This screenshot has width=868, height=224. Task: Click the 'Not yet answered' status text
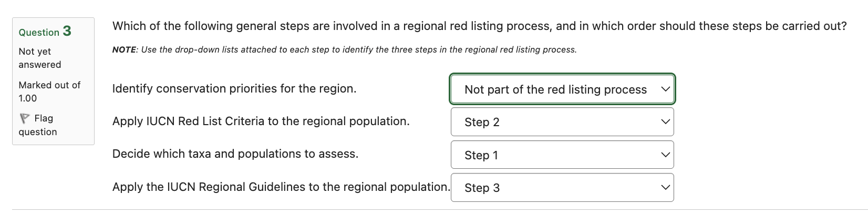(x=39, y=58)
